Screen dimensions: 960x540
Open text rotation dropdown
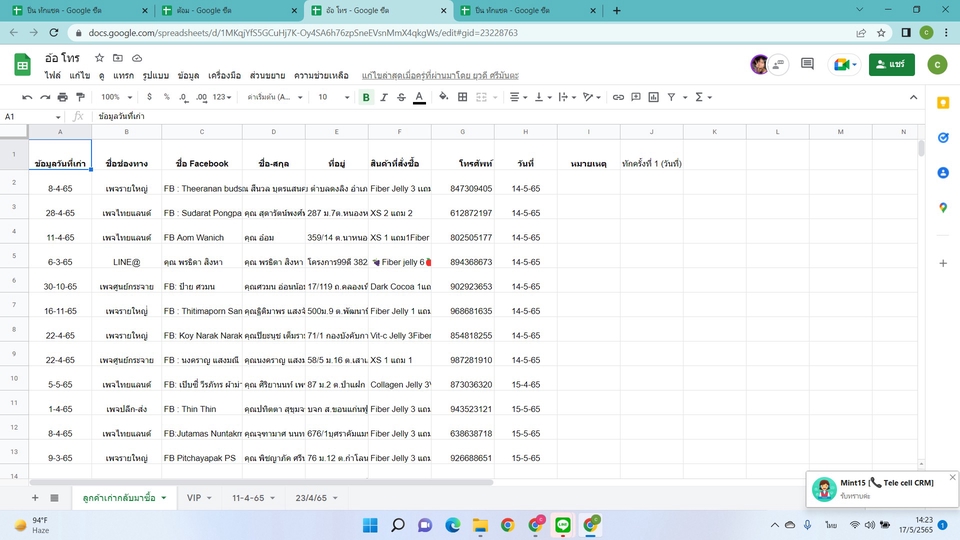(x=591, y=97)
